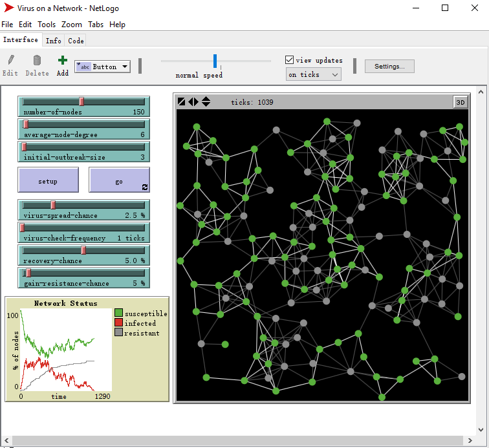Click the recovery-chance slider
The width and height of the screenshot is (489, 448).
click(x=84, y=255)
